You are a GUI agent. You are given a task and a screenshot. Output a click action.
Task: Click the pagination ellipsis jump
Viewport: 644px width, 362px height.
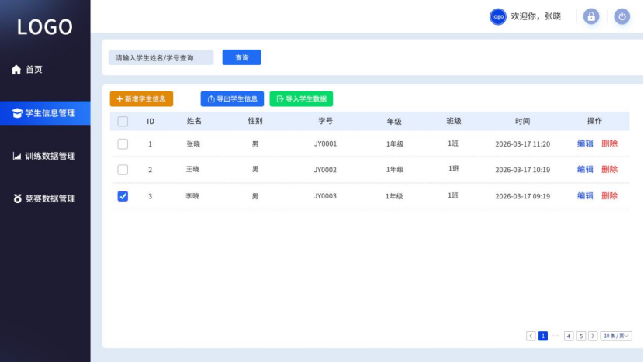pos(556,336)
